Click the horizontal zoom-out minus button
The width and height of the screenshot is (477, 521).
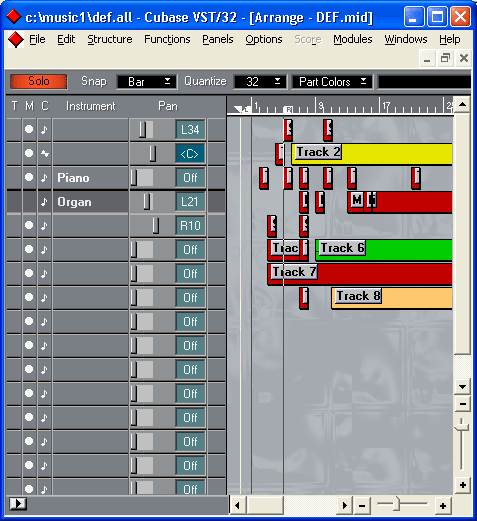coord(362,506)
